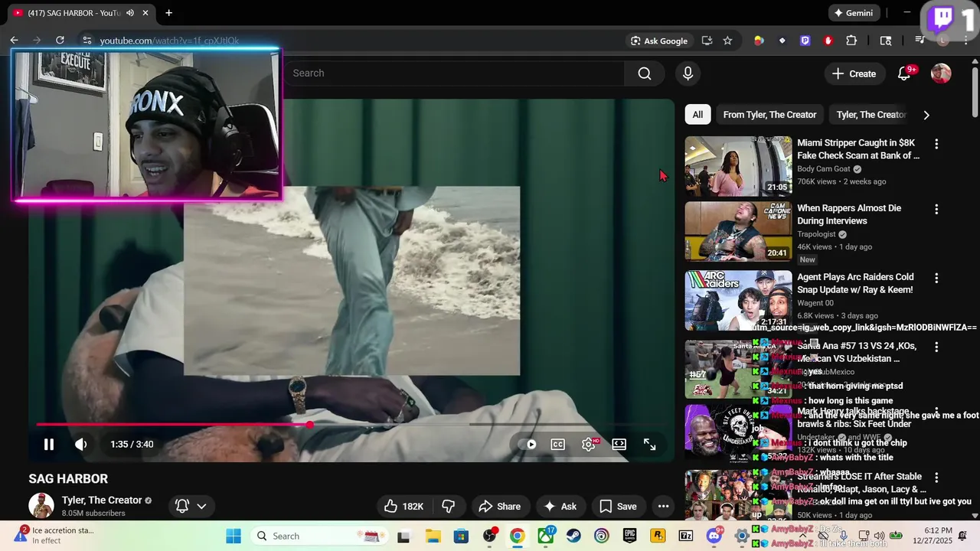The height and width of the screenshot is (551, 980).
Task: Select the partly hidden Tyler, The Creator chip
Action: tap(871, 115)
